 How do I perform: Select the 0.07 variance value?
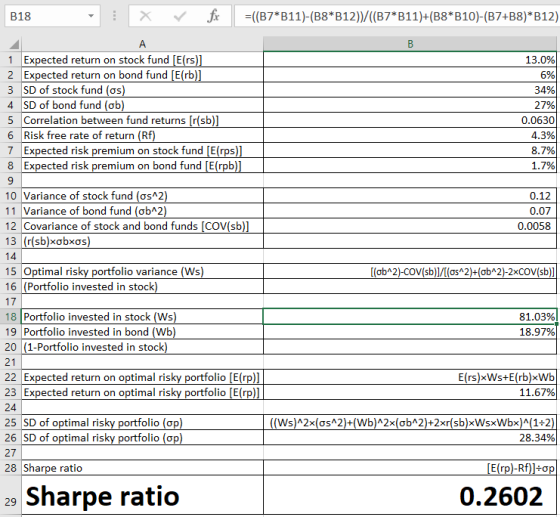pyautogui.click(x=410, y=211)
